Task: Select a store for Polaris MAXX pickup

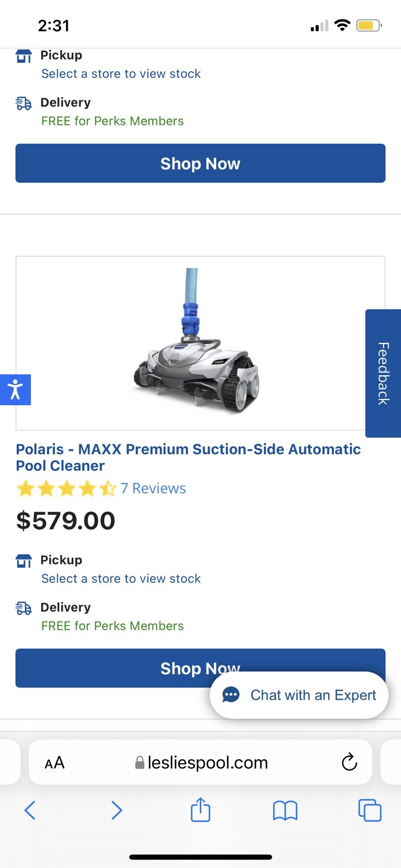Action: point(121,579)
